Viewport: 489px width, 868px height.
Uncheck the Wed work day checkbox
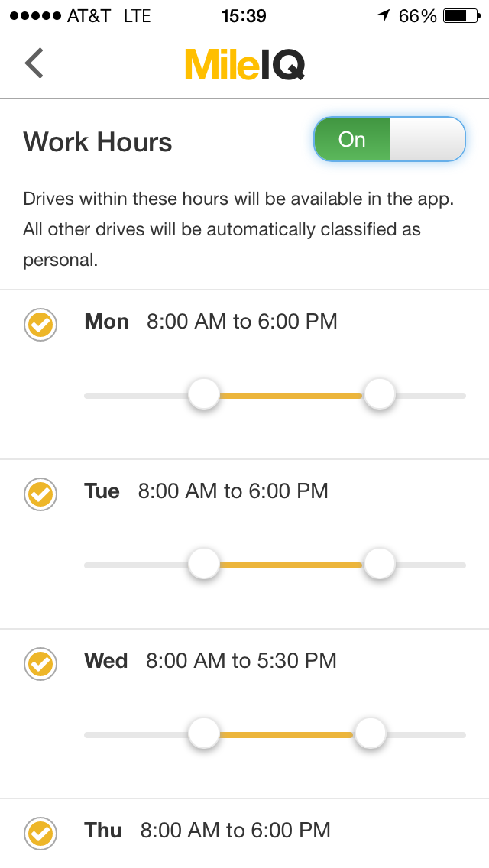40,664
